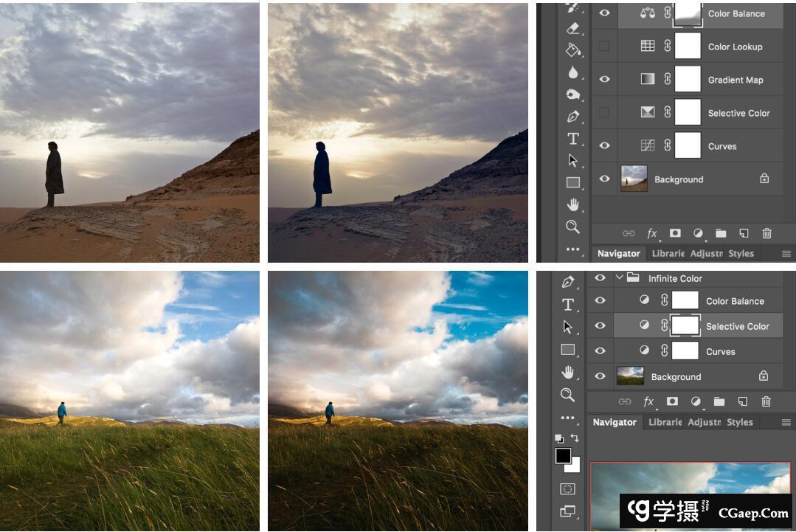Swap foreground and background colors
796x532 pixels.
click(x=575, y=438)
